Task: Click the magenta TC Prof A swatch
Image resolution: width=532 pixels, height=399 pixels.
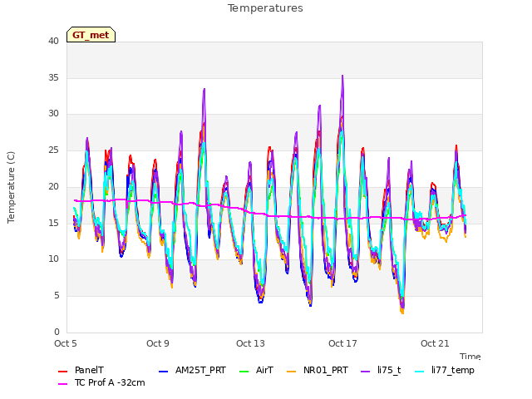Action: tap(63, 384)
